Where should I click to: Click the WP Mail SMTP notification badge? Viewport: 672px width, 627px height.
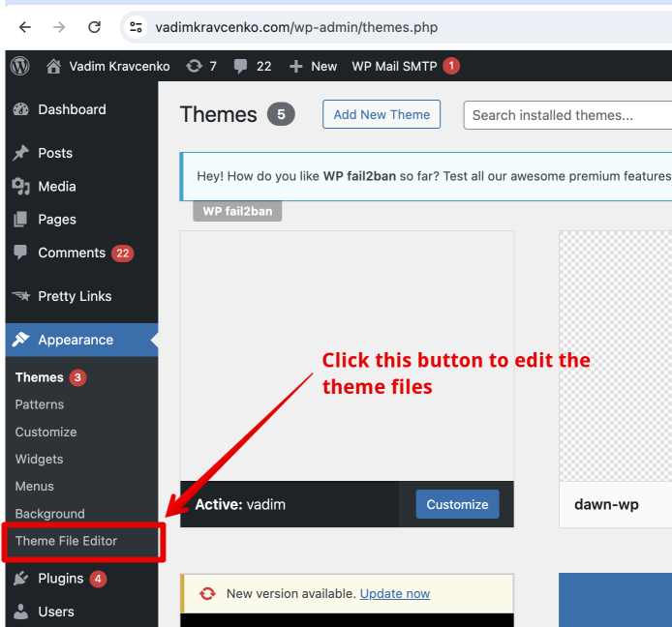451,66
